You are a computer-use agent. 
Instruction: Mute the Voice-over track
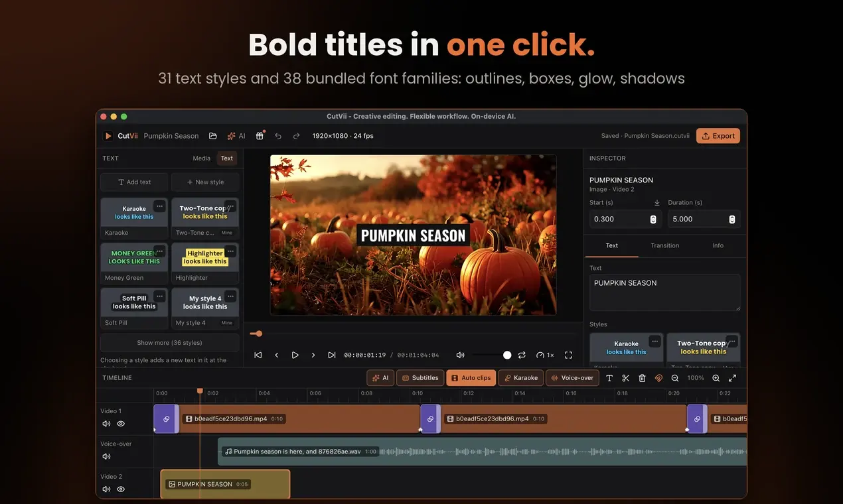point(106,456)
